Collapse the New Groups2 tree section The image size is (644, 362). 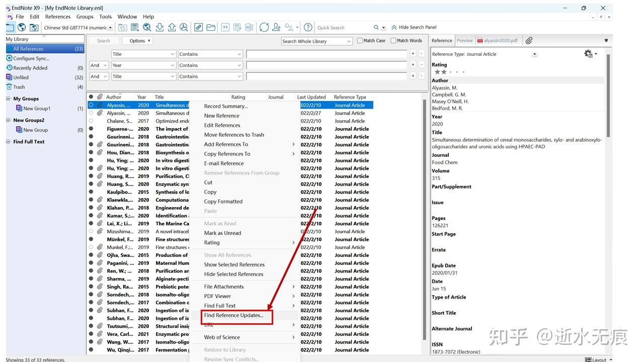(8, 120)
